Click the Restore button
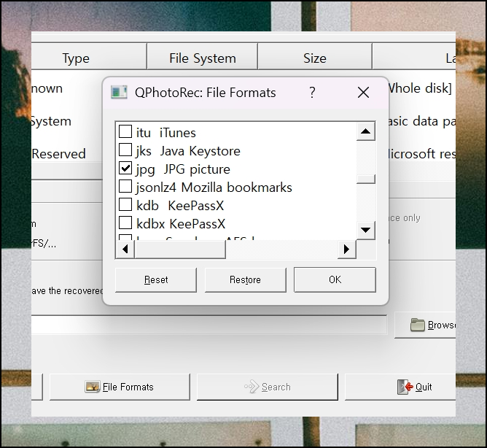Viewport: 487px width, 448px height. (246, 279)
